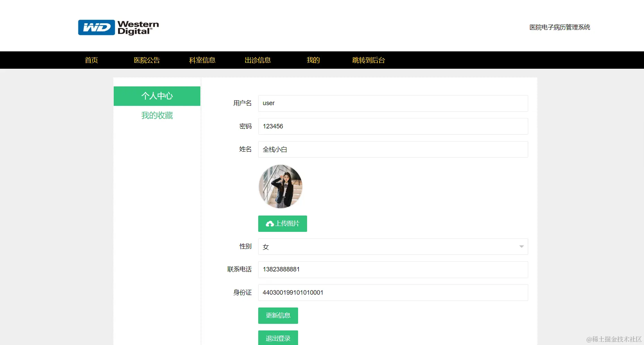Image resolution: width=644 pixels, height=345 pixels.
Task: Click the cloud upload icon
Action: (x=270, y=224)
